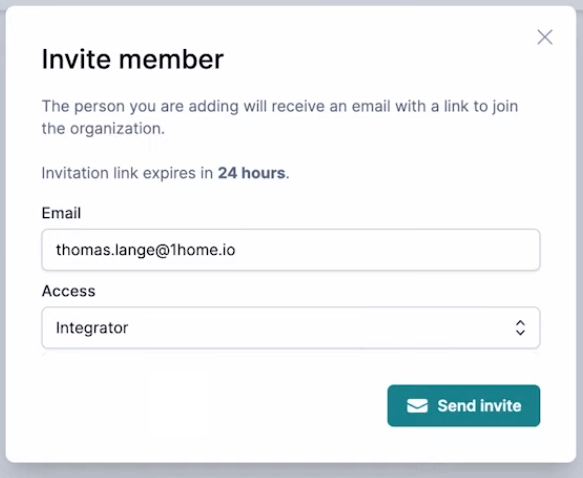Click the up-down chevron in Access field
Screen dimensions: 583x478
click(x=520, y=328)
